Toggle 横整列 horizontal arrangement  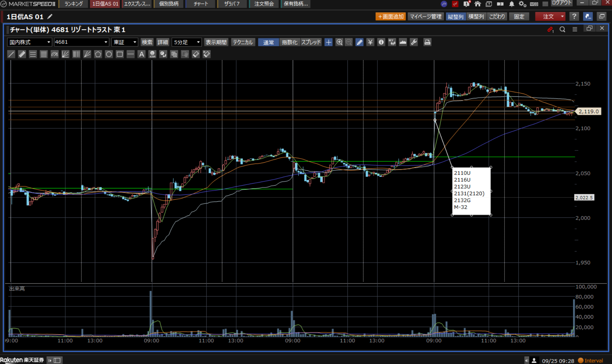(476, 16)
